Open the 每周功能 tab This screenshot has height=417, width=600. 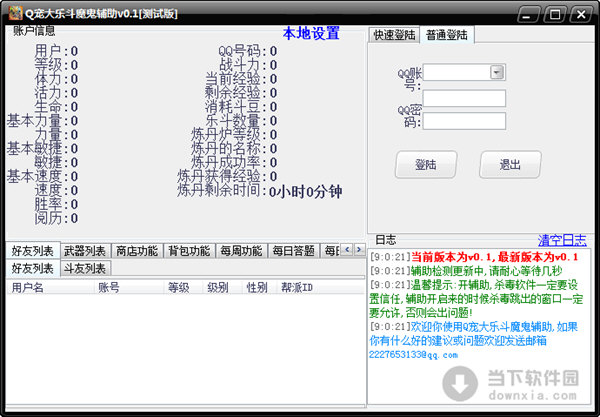pyautogui.click(x=241, y=251)
